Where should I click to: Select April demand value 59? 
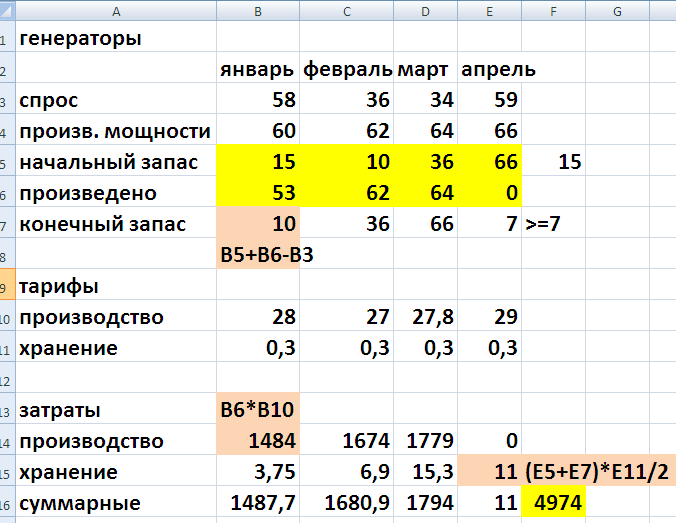[x=489, y=100]
